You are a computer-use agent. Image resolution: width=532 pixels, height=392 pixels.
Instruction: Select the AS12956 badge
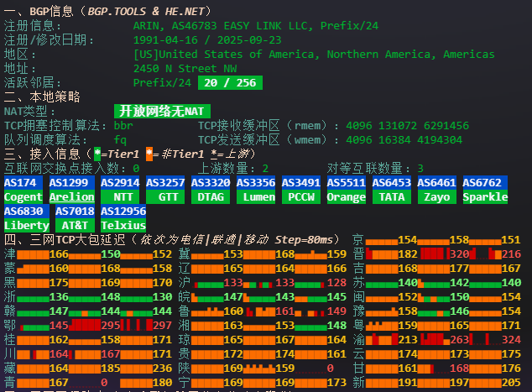coord(123,212)
